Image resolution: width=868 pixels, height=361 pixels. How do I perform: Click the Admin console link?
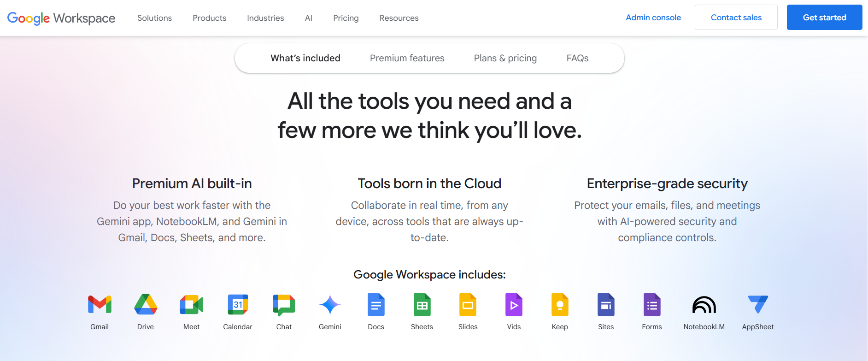pyautogui.click(x=653, y=18)
